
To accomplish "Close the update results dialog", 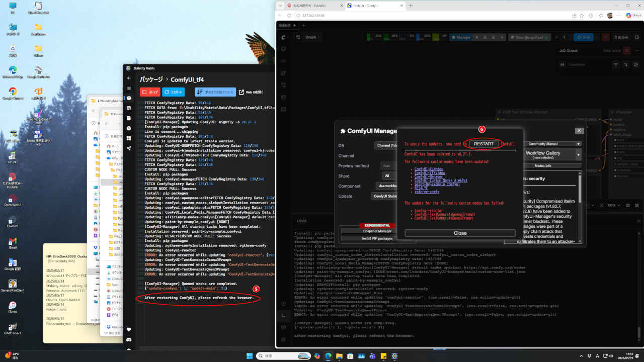I will tap(460, 233).
